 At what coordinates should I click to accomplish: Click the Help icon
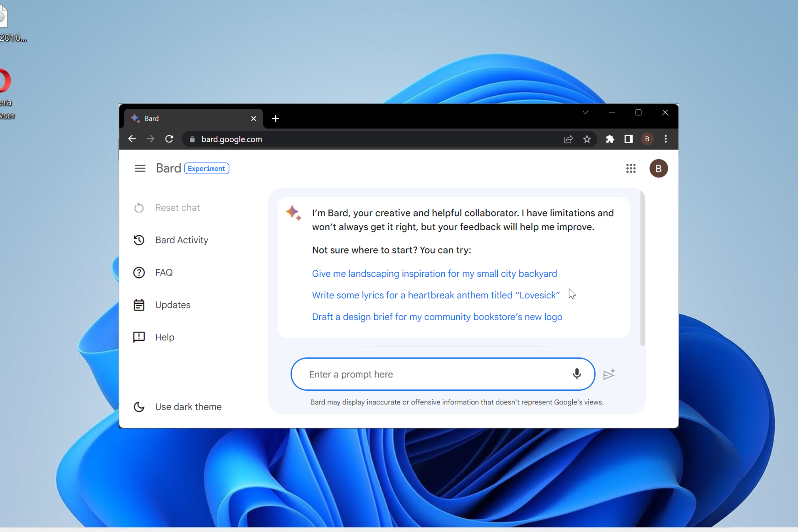pos(138,337)
